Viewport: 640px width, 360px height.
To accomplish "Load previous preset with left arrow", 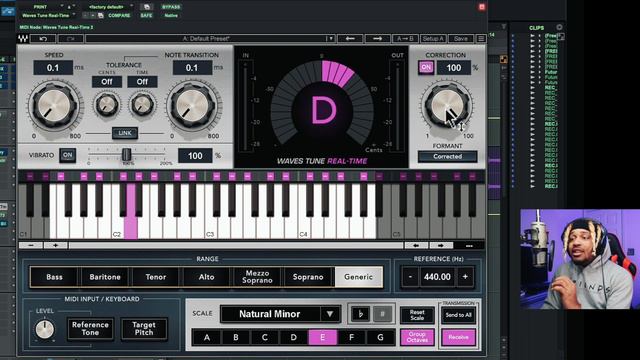I will click(350, 38).
